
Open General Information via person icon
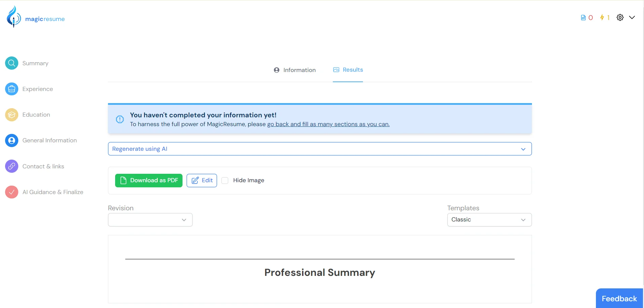pyautogui.click(x=12, y=140)
